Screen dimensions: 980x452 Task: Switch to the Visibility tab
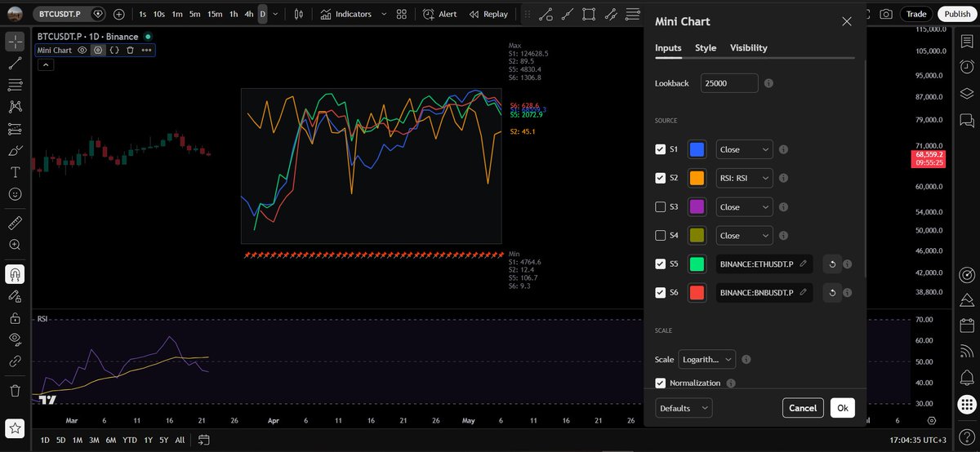(x=749, y=48)
